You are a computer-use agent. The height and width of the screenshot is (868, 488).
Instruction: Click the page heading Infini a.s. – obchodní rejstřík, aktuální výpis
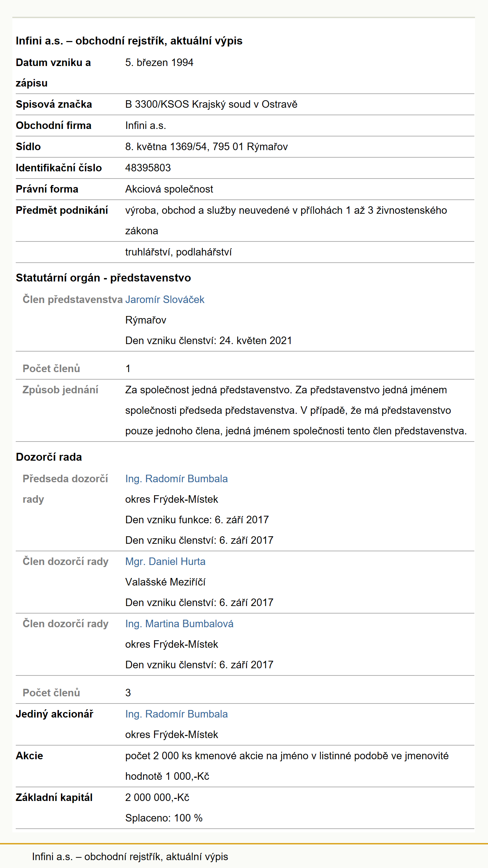pyautogui.click(x=129, y=41)
